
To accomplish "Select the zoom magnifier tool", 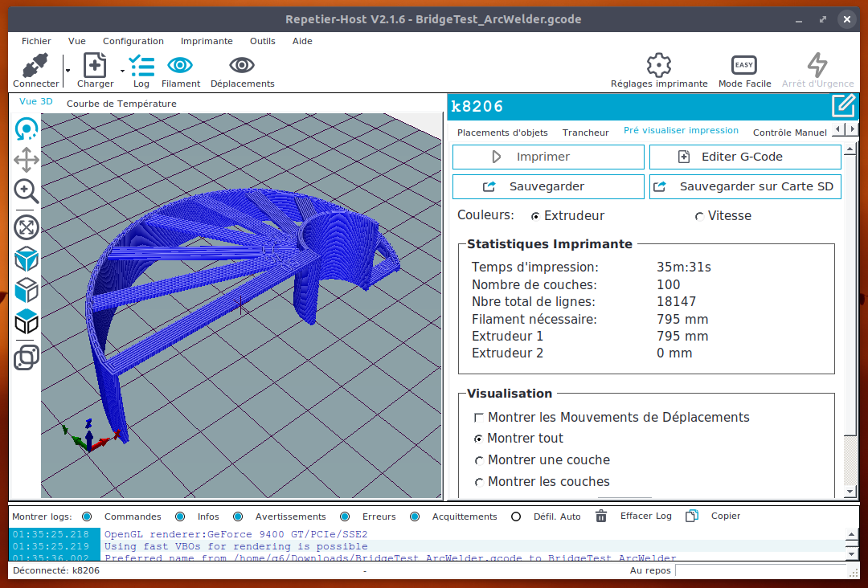I will (26, 191).
